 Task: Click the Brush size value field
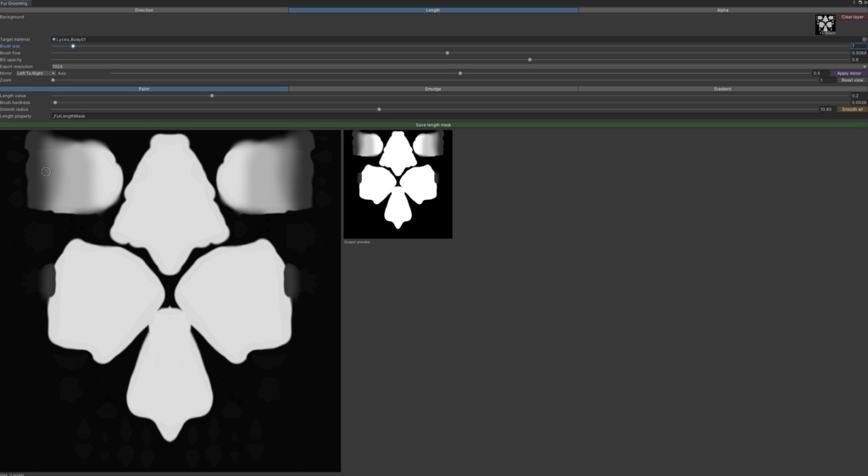coord(859,46)
